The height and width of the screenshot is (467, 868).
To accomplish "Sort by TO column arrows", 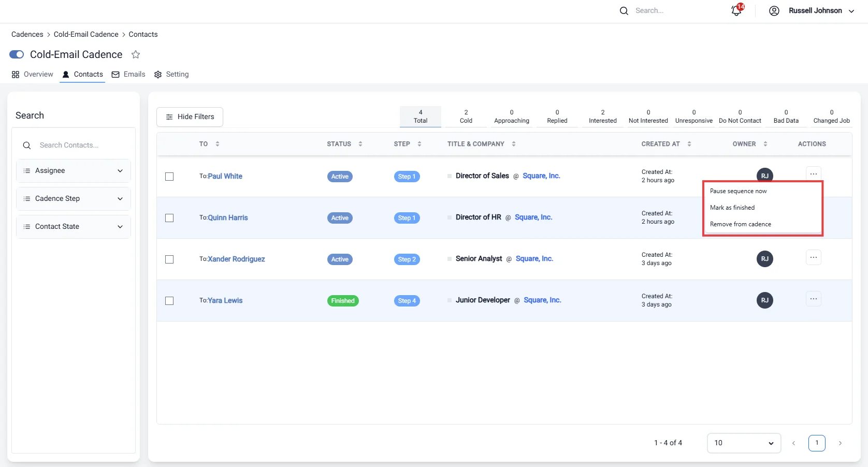I will pyautogui.click(x=218, y=144).
